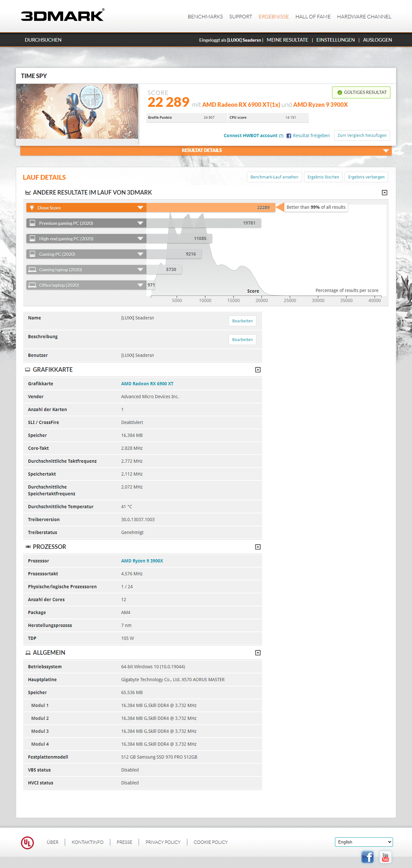This screenshot has width=412, height=868.
Task: Open PRESSE in the footer
Action: (x=124, y=842)
